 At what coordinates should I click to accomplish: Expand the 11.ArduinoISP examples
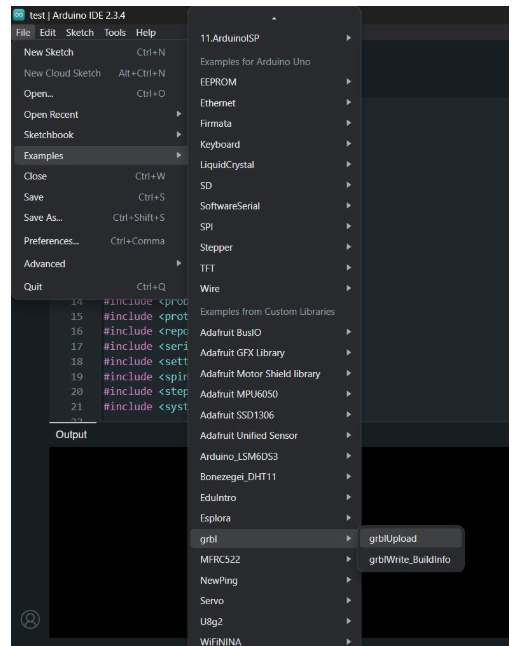coord(274,38)
